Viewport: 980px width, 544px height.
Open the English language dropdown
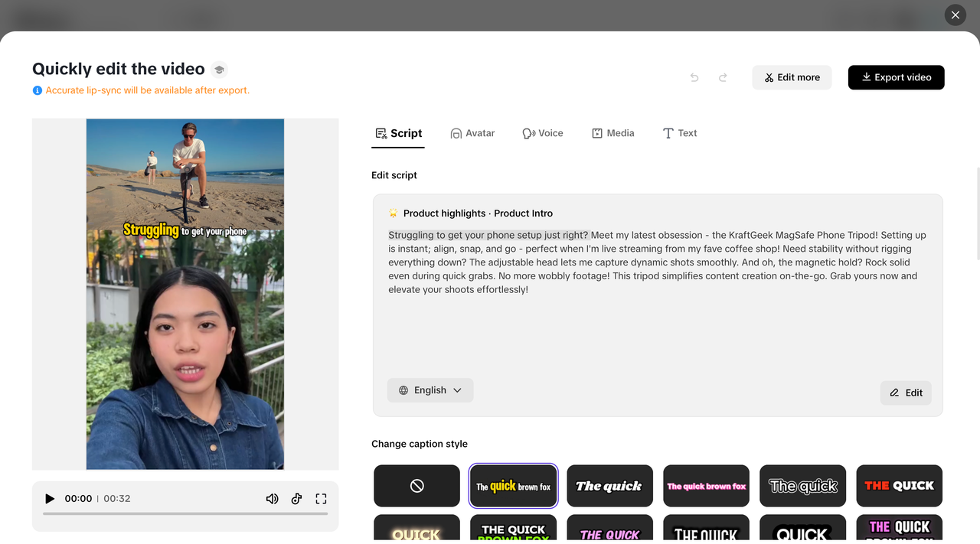point(430,390)
